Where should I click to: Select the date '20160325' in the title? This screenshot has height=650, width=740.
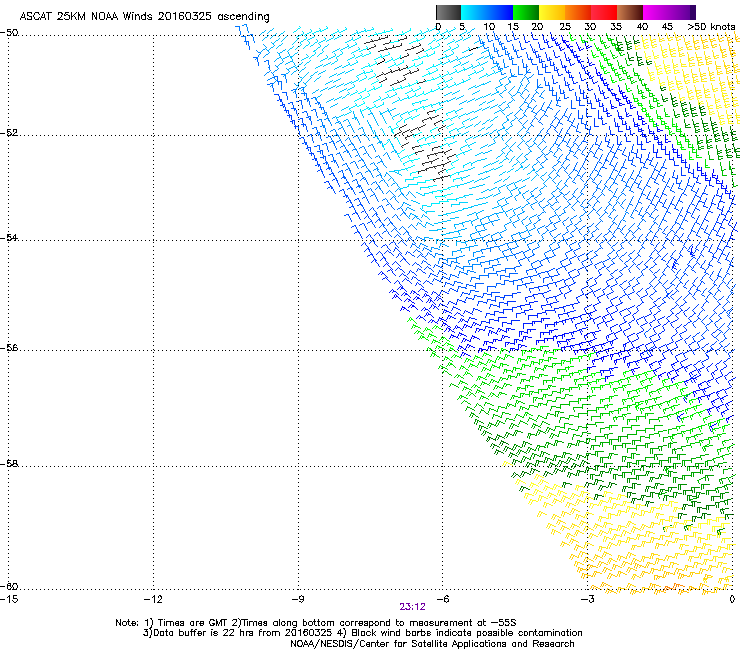[185, 17]
